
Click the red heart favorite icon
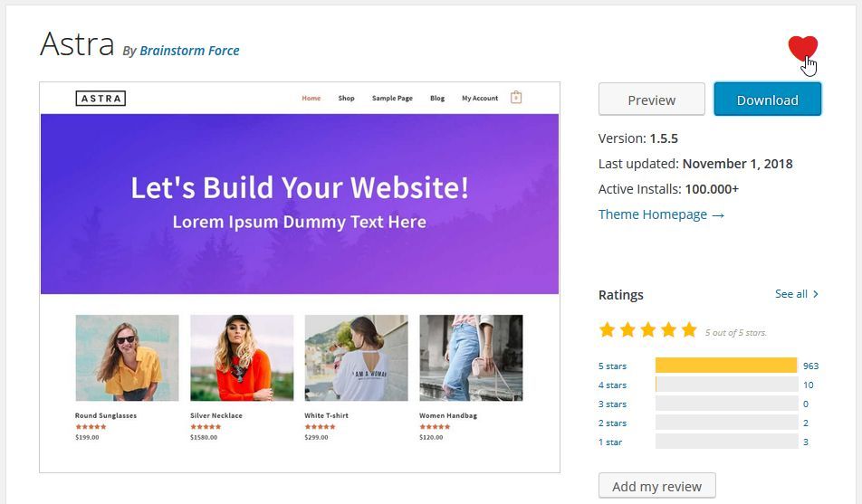pyautogui.click(x=801, y=48)
